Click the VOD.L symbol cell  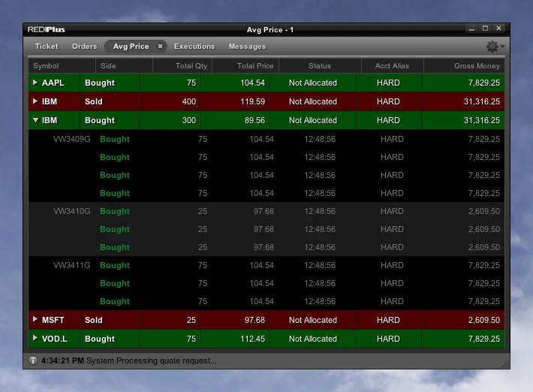pyautogui.click(x=54, y=339)
